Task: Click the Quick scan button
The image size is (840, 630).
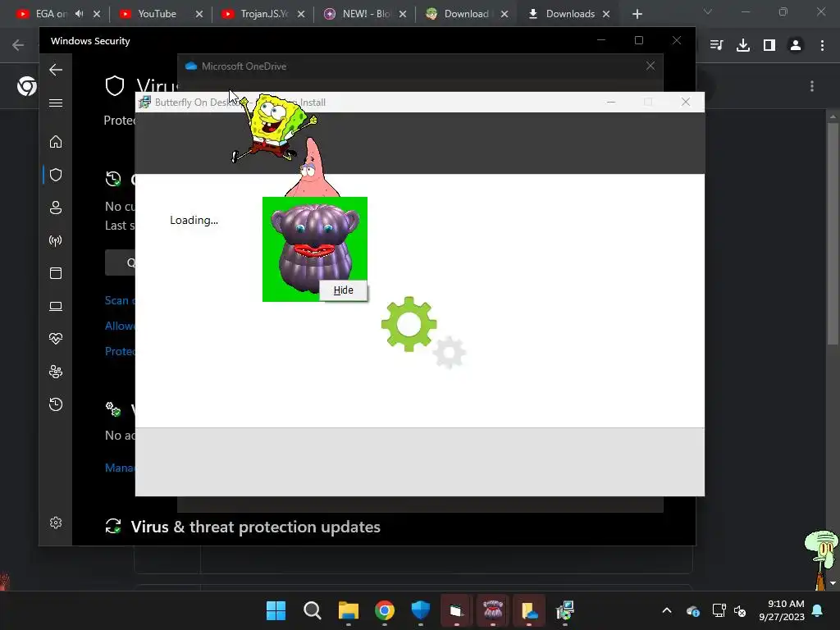Action: tap(120, 262)
